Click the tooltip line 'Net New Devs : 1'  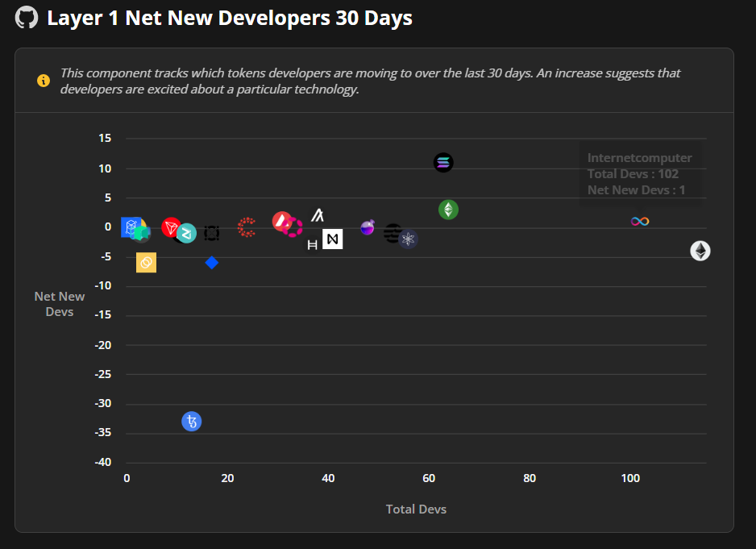coord(636,190)
